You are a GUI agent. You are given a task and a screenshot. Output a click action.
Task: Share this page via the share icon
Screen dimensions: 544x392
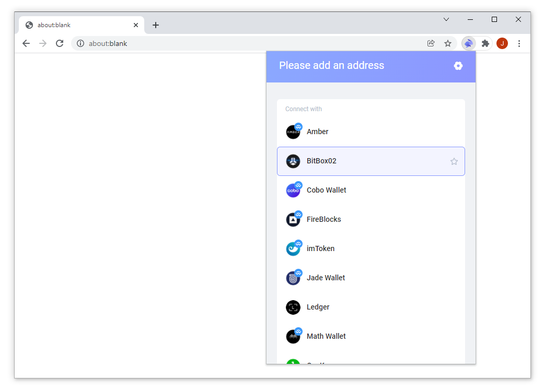[431, 44]
